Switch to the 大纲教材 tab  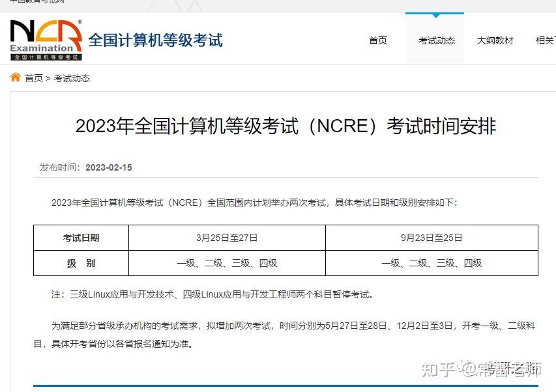(495, 40)
